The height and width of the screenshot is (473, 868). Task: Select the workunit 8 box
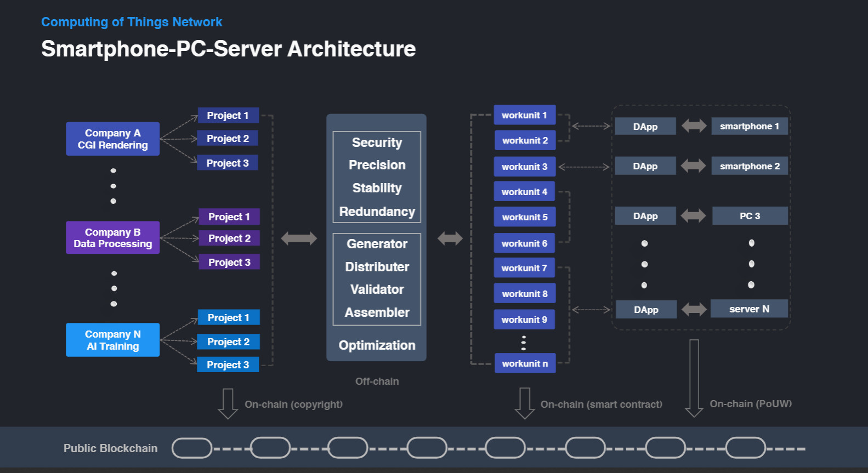[525, 294]
